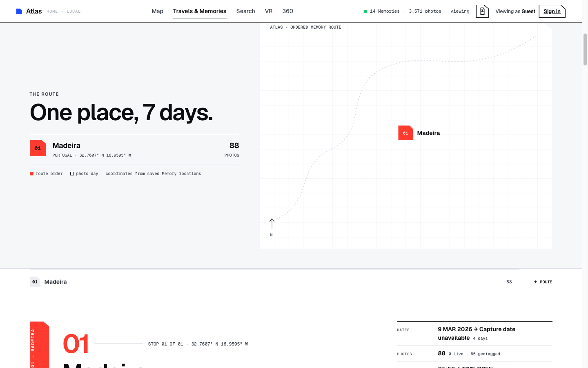588x368 pixels.
Task: Click the '85 geotagged' photos detail
Action: [x=485, y=354]
